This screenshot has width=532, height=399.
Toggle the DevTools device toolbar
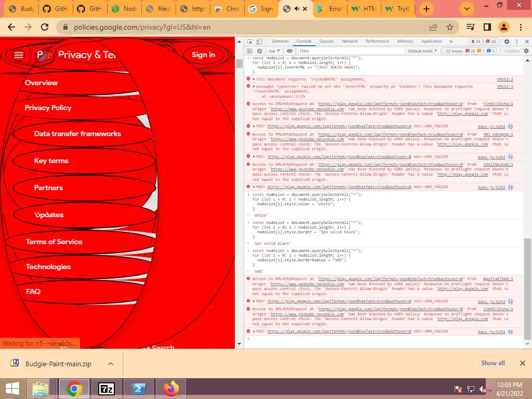[x=259, y=42]
